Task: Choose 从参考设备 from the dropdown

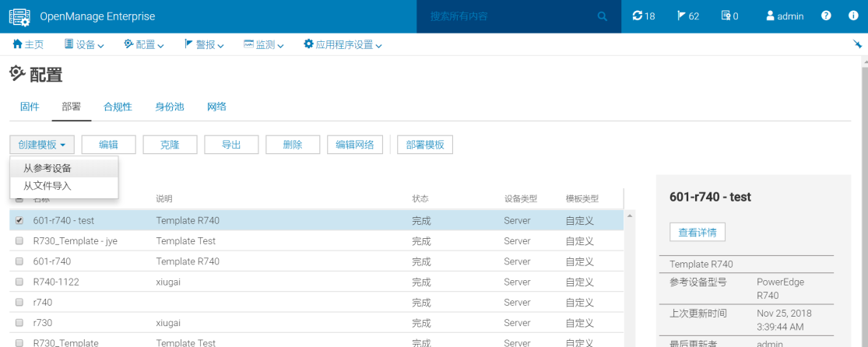Action: (x=64, y=168)
